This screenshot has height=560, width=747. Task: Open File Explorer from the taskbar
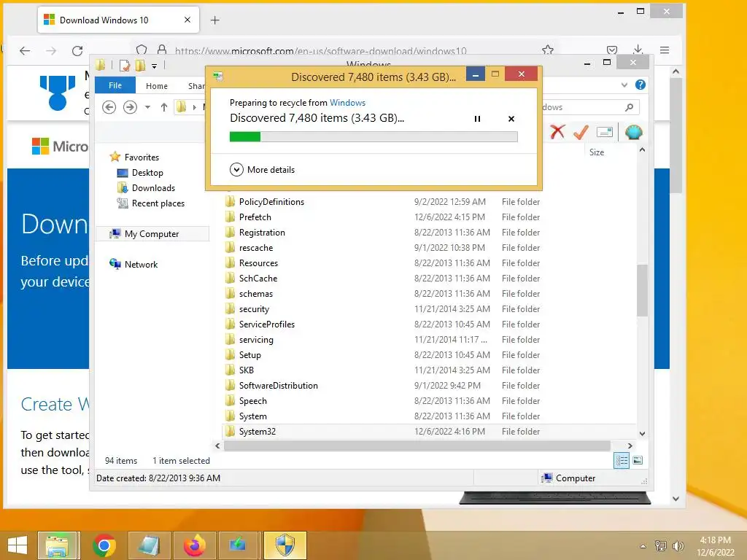tap(58, 545)
